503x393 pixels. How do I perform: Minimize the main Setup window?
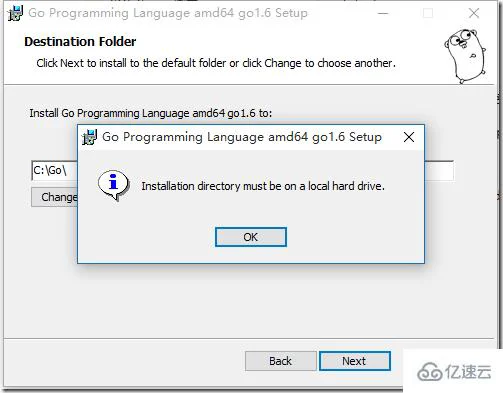point(383,13)
